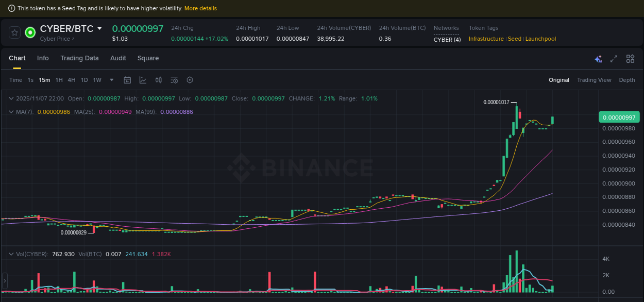This screenshot has width=644, height=302.
Task: Click the green current price label 0.00000997
Action: (619, 117)
